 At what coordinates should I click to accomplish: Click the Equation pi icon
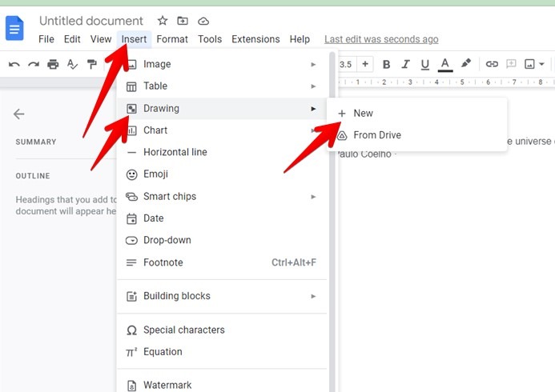tap(131, 352)
